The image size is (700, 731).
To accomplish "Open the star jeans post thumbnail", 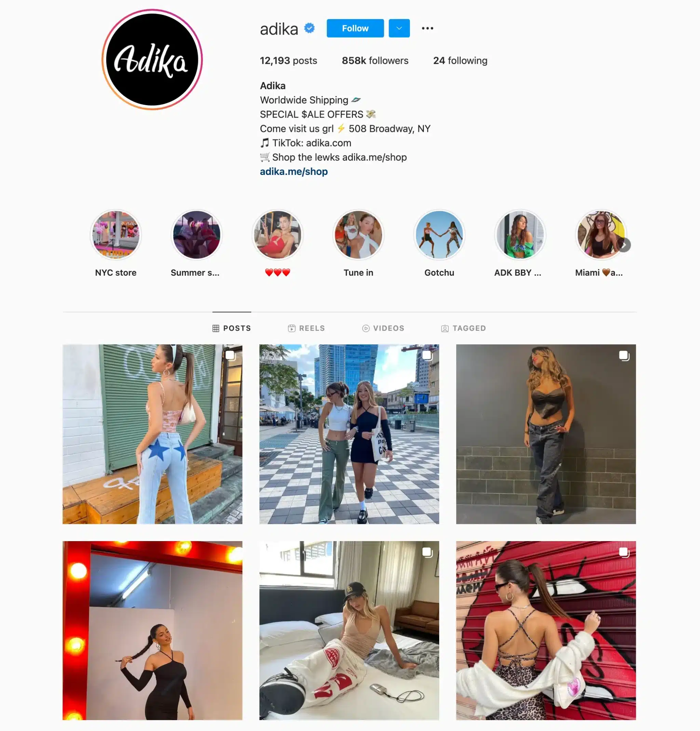I will tap(152, 434).
